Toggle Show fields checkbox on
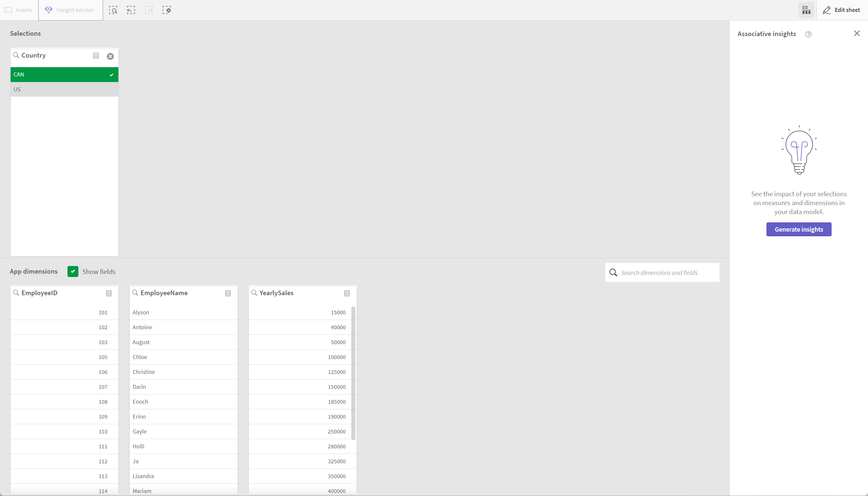 pos(73,271)
